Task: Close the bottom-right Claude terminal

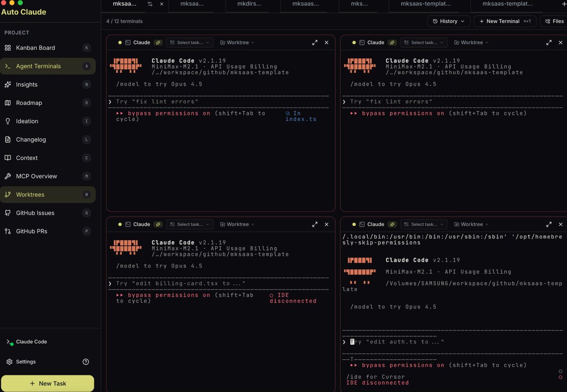Action: [560, 224]
